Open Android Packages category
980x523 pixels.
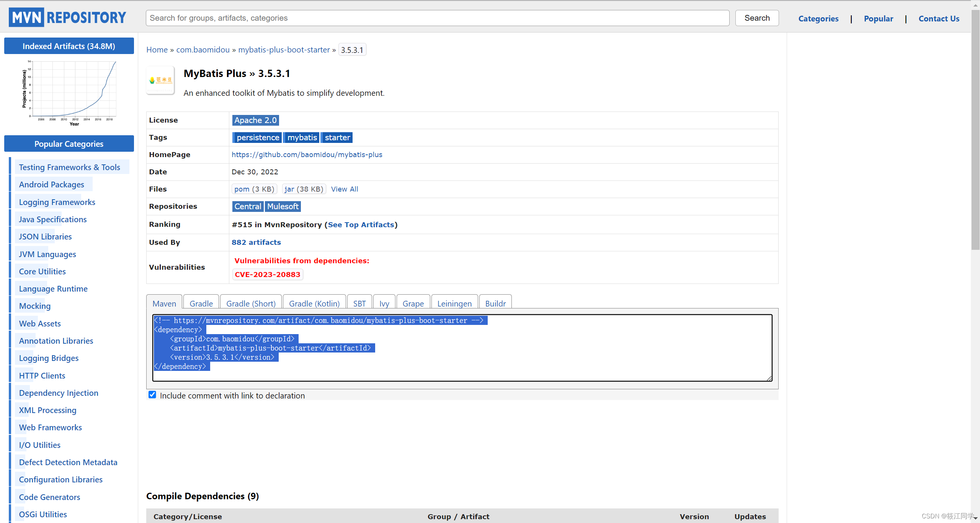click(x=52, y=185)
